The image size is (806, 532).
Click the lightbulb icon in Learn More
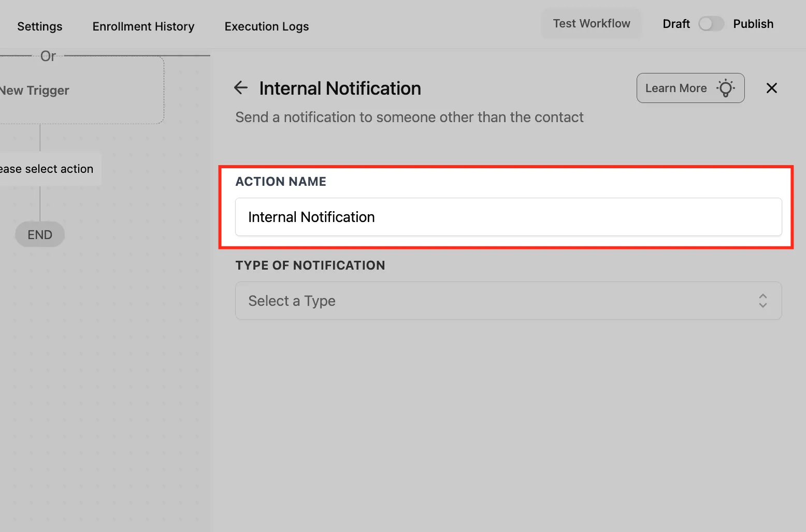tap(726, 88)
